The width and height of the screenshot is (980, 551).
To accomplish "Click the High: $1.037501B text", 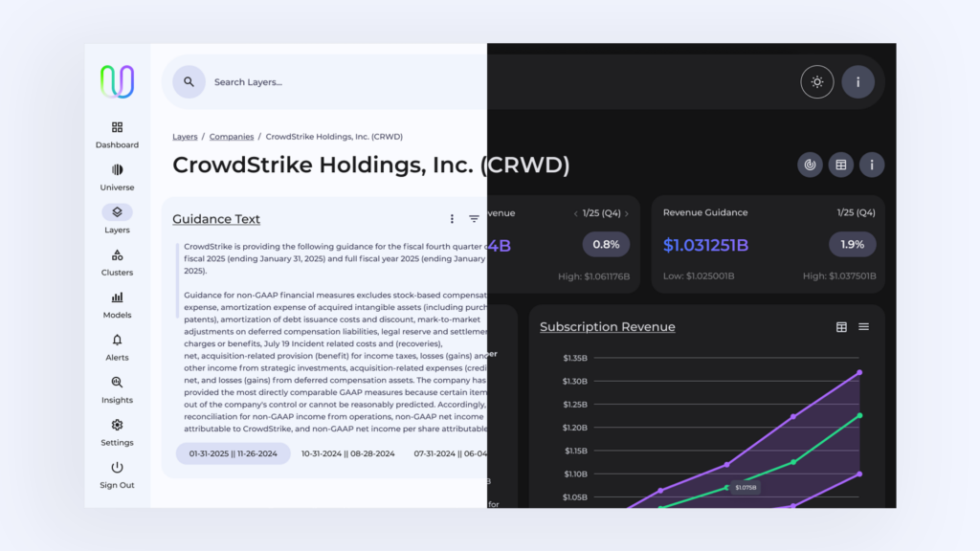I will 839,275.
